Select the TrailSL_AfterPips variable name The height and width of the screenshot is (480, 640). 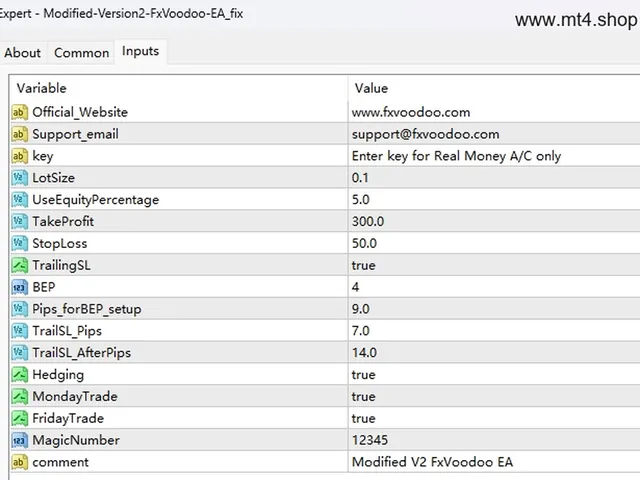click(82, 353)
